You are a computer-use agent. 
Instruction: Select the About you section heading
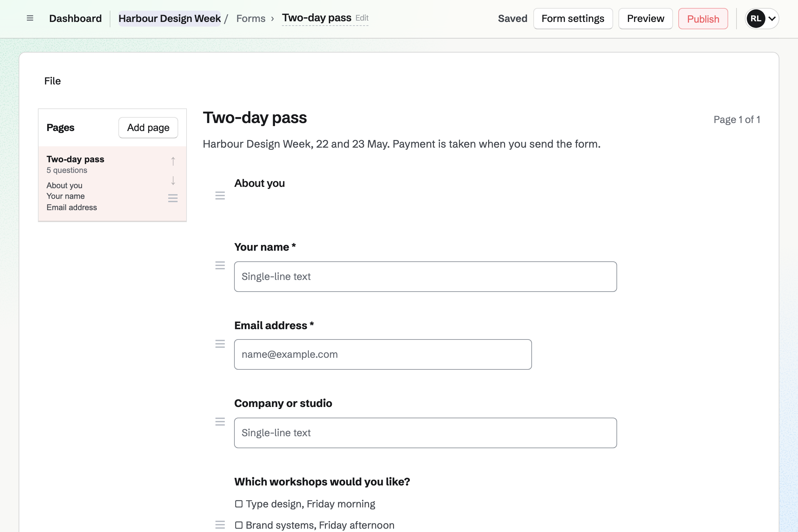coord(260,183)
